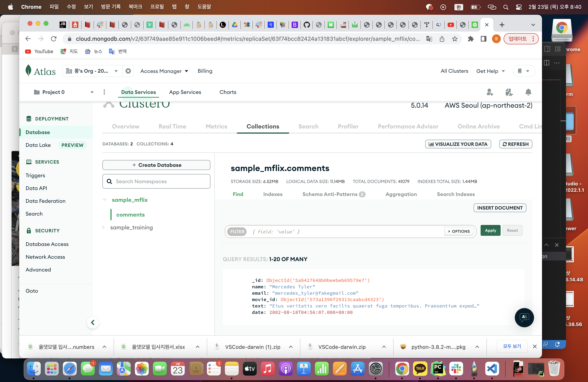Open Chrome side panel icon

[483, 39]
